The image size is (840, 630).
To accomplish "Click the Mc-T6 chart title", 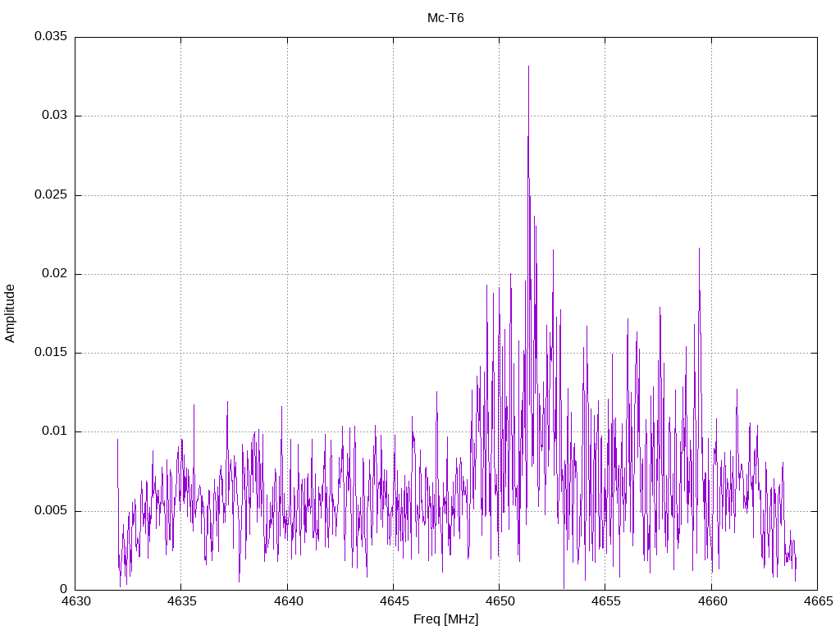I will pyautogui.click(x=445, y=18).
